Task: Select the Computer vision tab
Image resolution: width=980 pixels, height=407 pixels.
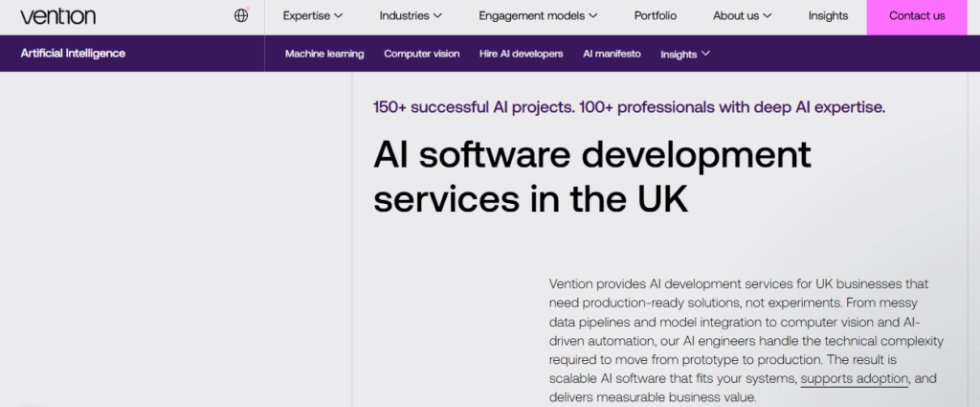Action: click(x=422, y=54)
